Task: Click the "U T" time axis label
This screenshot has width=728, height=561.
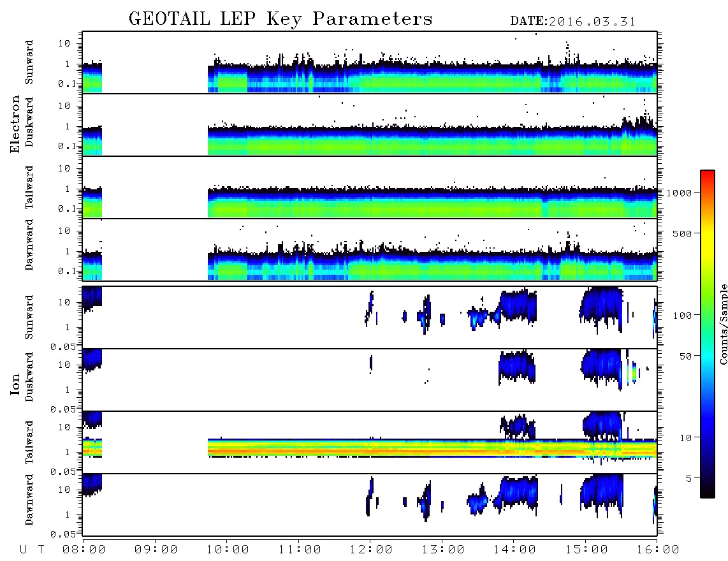Action: [x=32, y=550]
